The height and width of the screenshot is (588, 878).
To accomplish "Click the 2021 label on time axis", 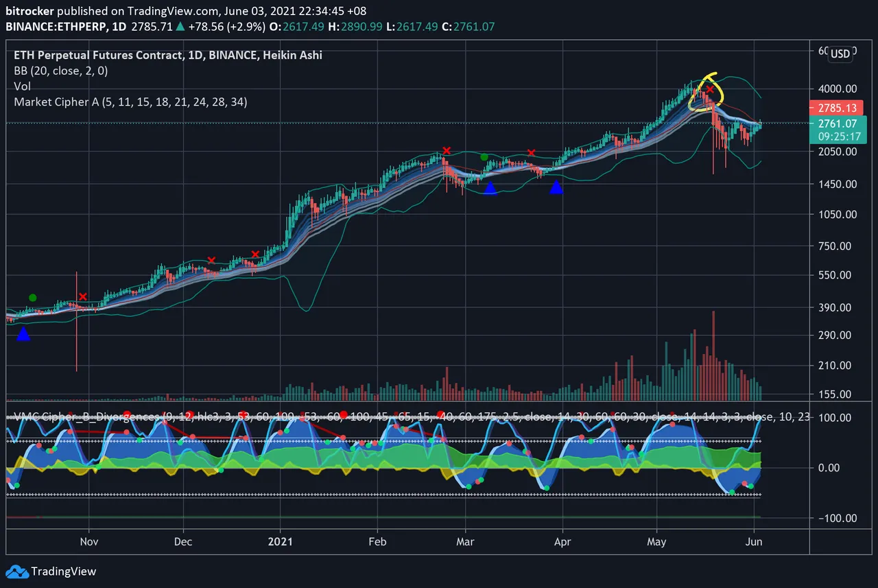I will (281, 541).
